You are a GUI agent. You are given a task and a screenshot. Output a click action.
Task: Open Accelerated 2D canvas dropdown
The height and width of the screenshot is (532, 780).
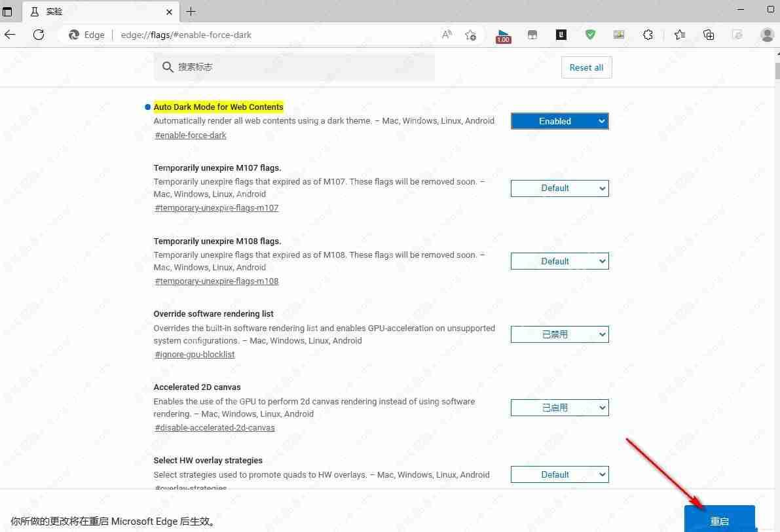pos(560,408)
